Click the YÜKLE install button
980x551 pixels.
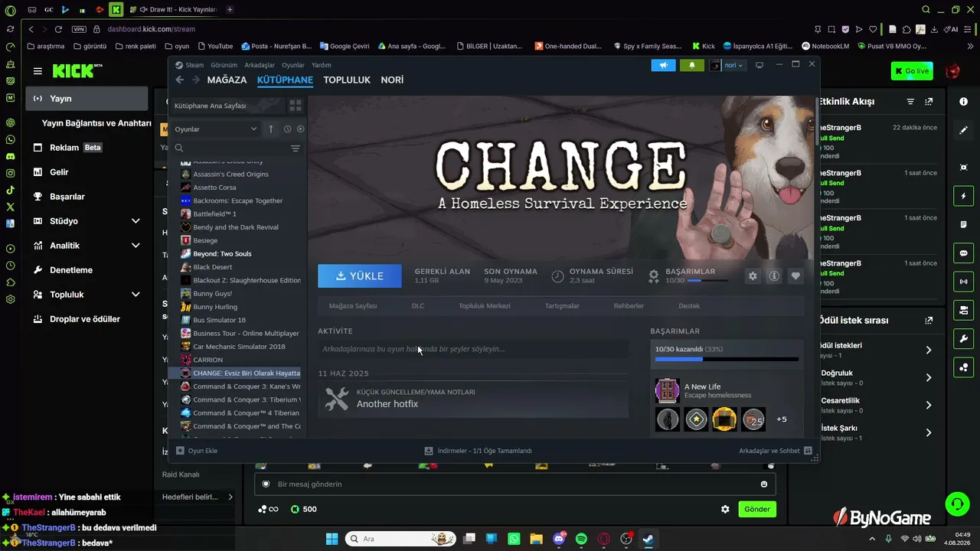click(x=360, y=275)
